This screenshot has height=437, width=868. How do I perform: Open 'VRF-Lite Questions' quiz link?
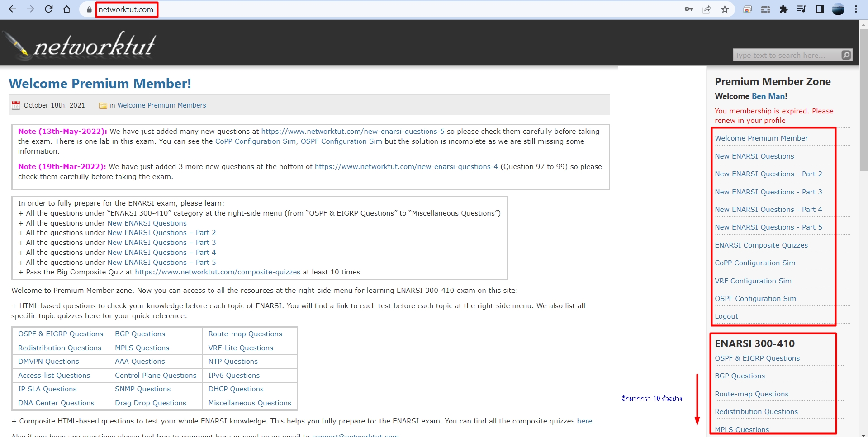click(241, 348)
